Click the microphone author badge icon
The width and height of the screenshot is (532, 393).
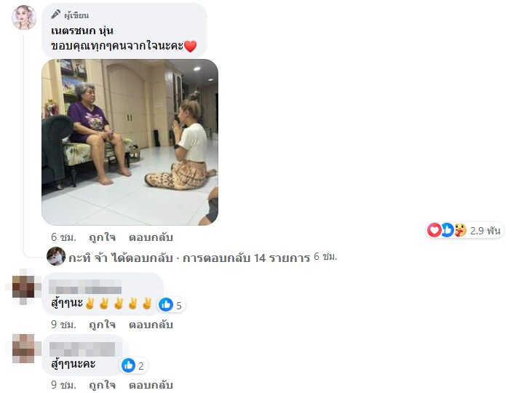55,15
